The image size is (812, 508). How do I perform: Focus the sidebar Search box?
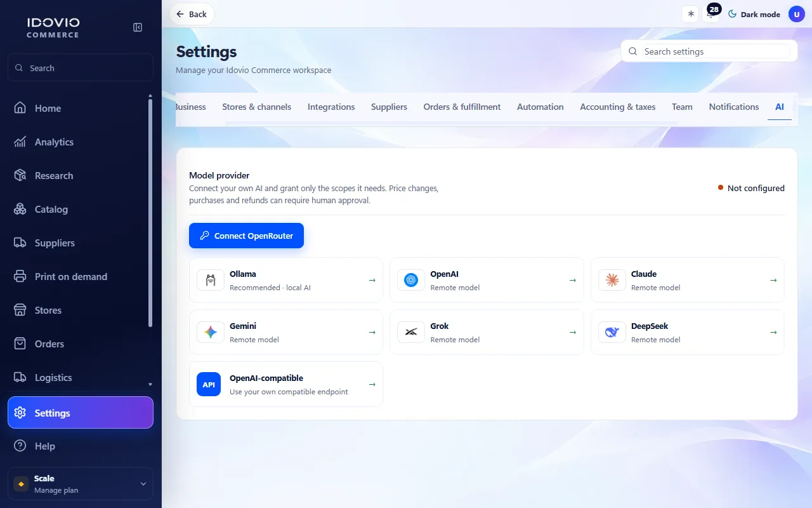[x=81, y=68]
